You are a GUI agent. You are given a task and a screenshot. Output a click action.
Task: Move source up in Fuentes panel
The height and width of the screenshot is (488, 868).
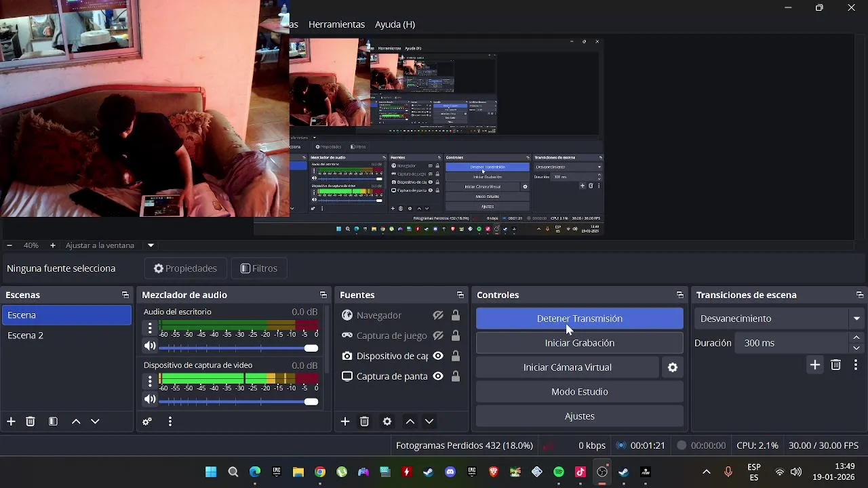pos(410,422)
